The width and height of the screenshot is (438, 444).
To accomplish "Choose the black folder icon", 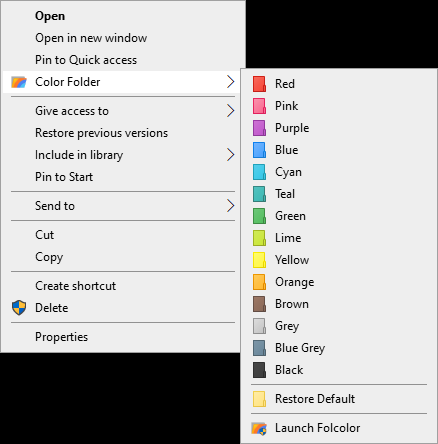I will [259, 370].
